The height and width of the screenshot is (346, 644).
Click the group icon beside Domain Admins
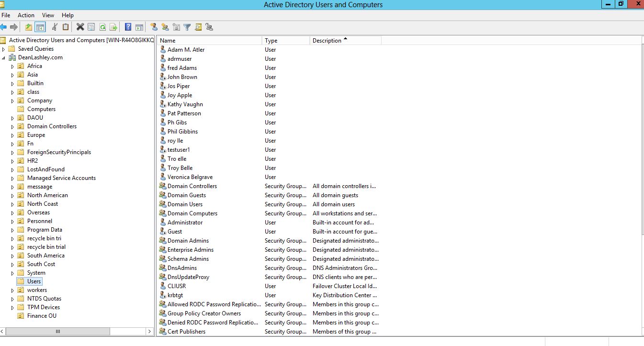[x=163, y=241]
